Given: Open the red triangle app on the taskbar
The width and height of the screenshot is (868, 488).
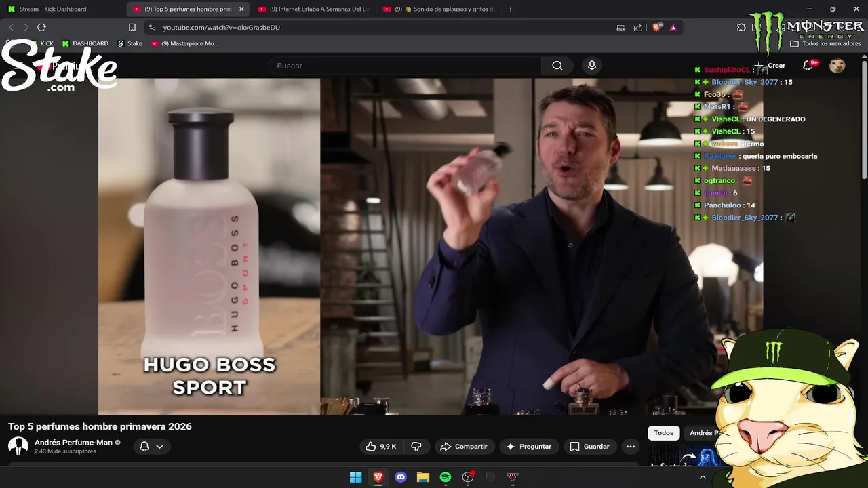Looking at the screenshot, I should pos(512,477).
